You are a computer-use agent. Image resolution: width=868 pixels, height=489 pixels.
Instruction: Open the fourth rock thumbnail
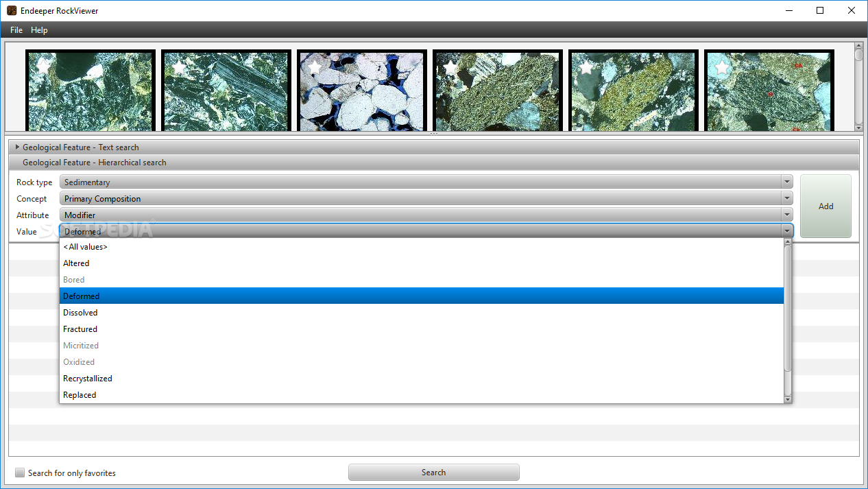[498, 91]
